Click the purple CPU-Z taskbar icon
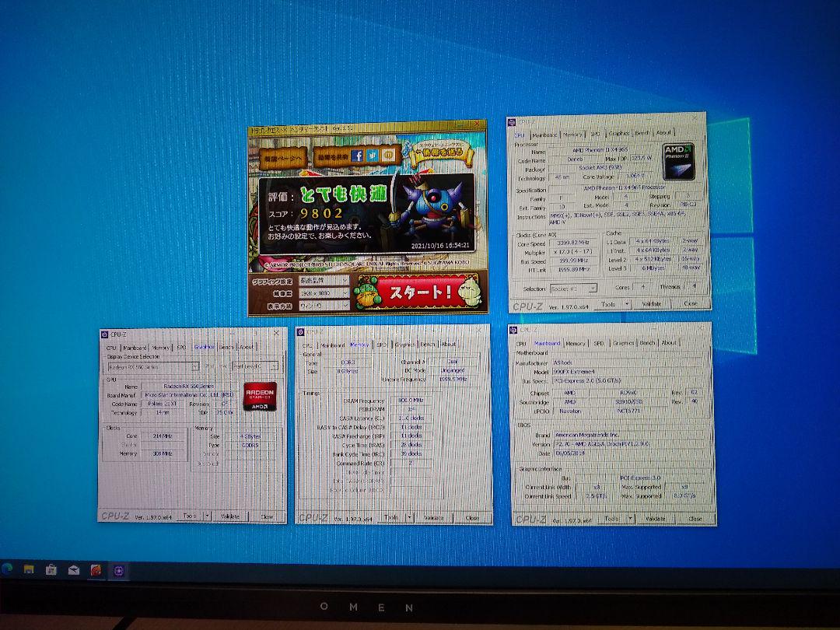Image resolution: width=840 pixels, height=630 pixels. tap(118, 571)
